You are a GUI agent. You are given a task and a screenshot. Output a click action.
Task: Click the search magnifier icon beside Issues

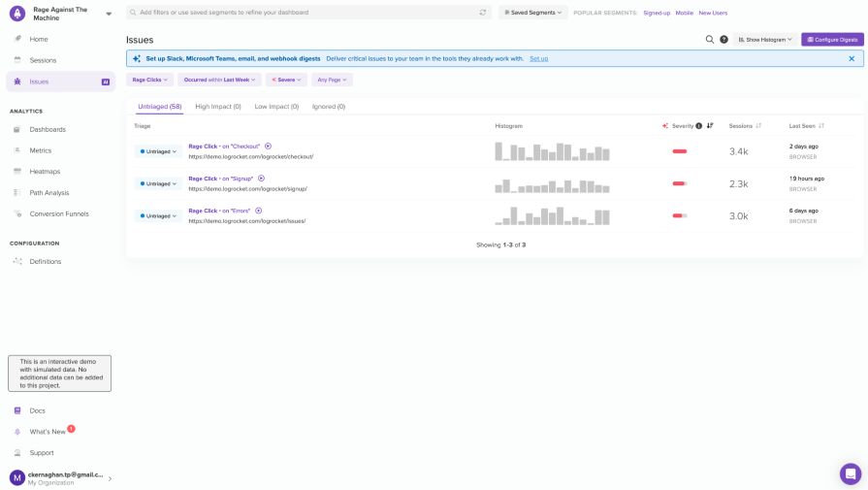point(710,40)
